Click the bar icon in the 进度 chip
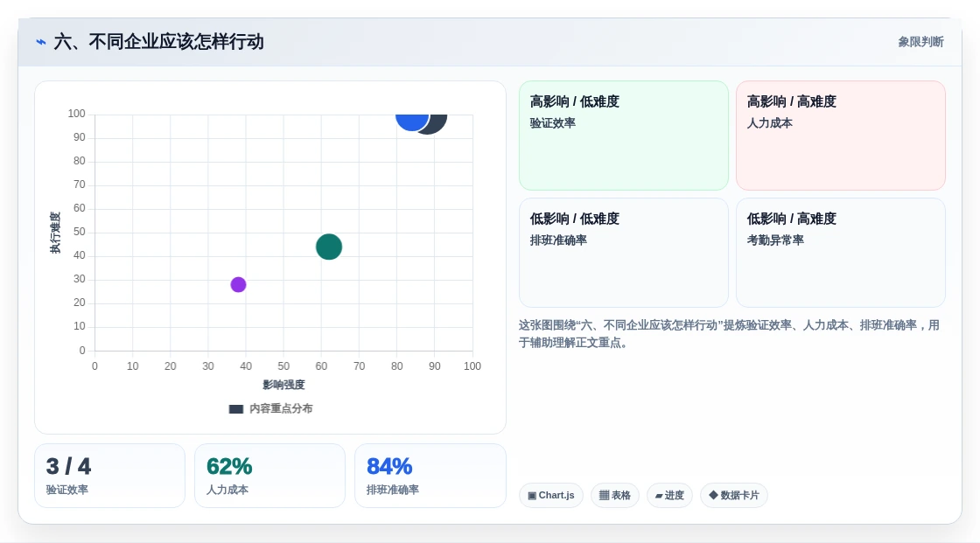 tap(659, 496)
